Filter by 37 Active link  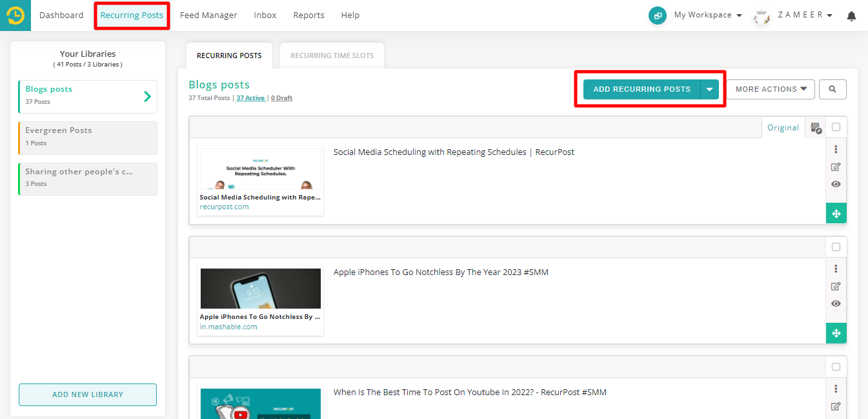point(250,98)
